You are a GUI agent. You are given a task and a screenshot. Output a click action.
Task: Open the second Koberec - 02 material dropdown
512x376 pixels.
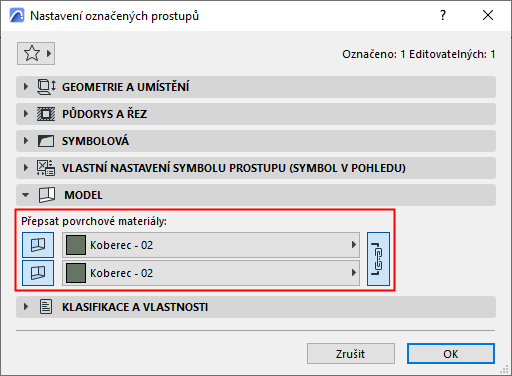211,273
